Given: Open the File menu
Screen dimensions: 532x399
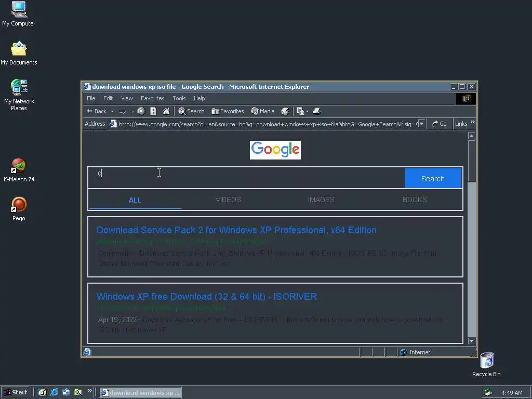Looking at the screenshot, I should pos(91,98).
